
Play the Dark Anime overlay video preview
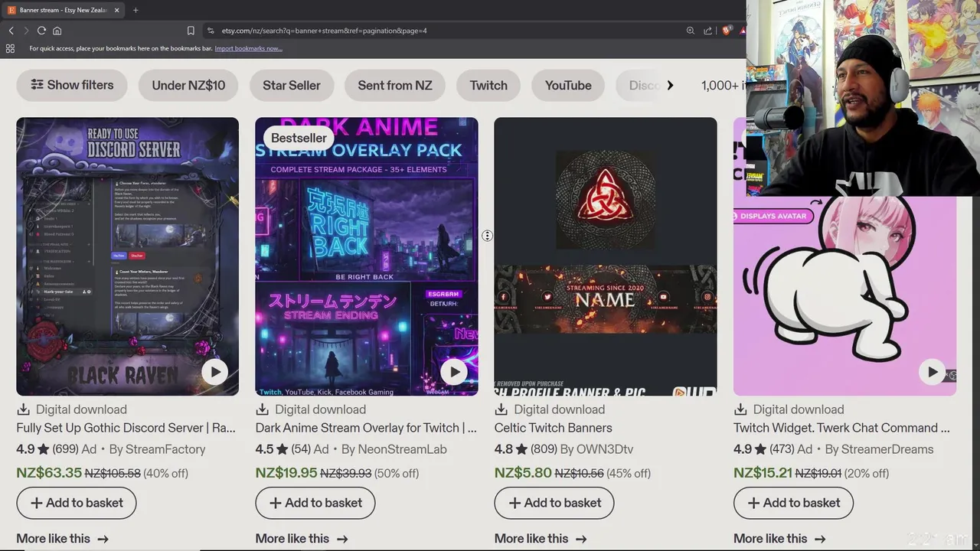(x=454, y=372)
